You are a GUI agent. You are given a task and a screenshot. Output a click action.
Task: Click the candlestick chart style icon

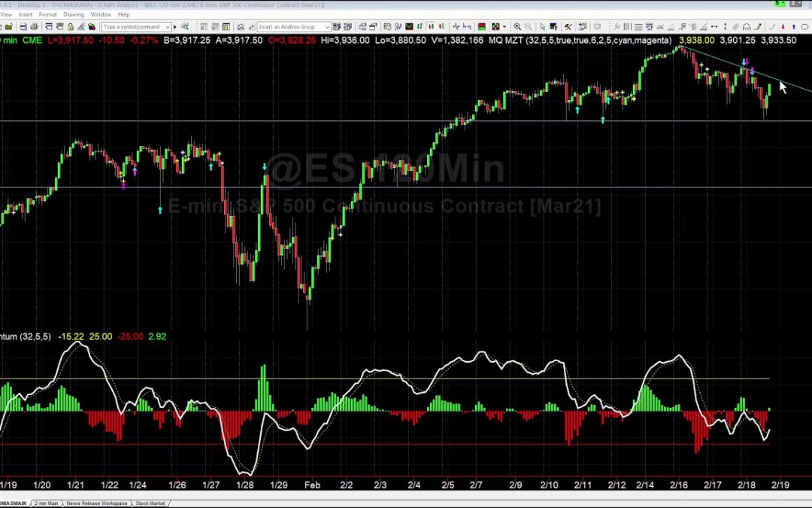pyautogui.click(x=431, y=26)
